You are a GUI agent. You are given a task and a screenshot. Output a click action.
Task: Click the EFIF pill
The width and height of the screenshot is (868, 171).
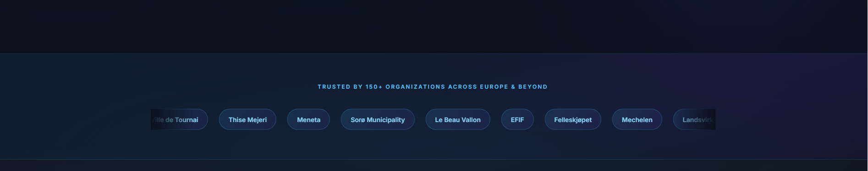point(517,119)
